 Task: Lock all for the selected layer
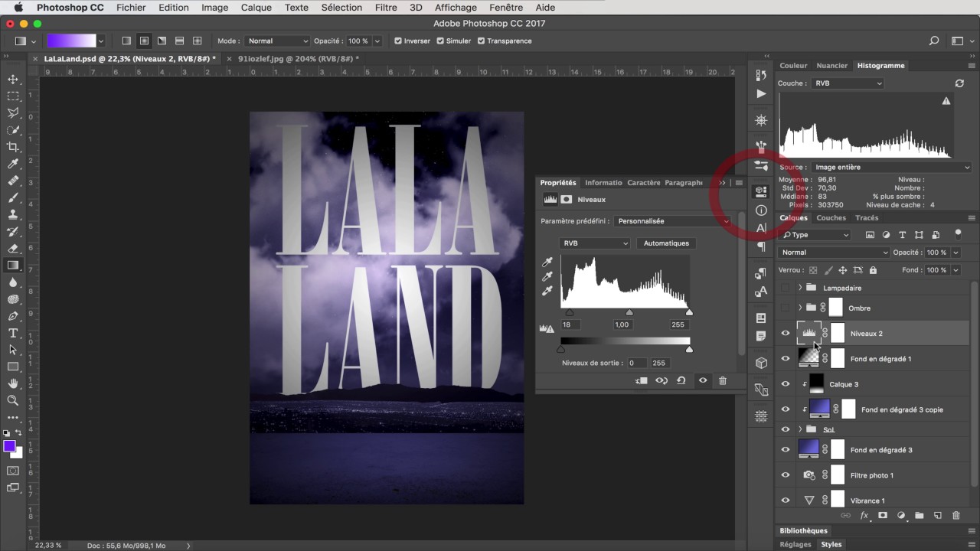(x=873, y=270)
